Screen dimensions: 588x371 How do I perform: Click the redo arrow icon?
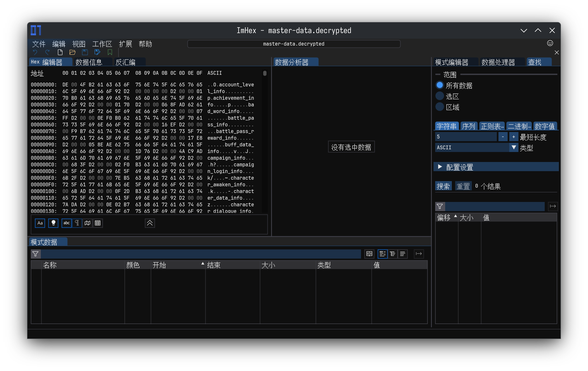[48, 52]
